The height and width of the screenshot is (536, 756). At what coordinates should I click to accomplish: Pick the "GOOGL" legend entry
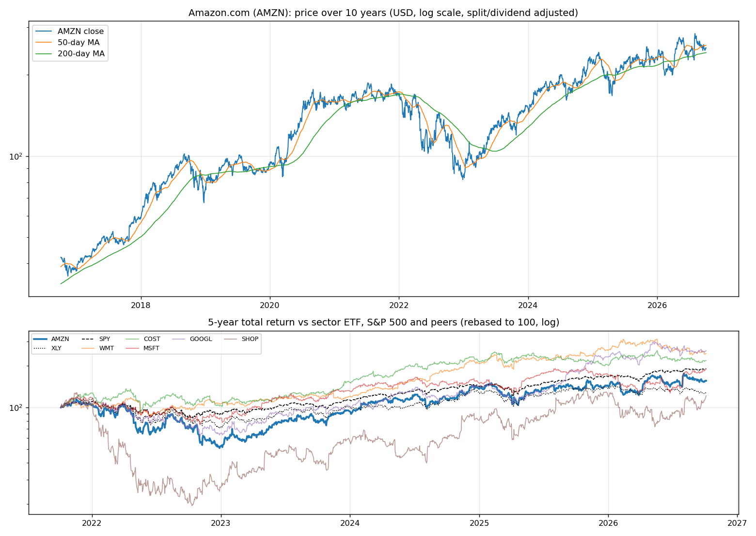coord(201,339)
